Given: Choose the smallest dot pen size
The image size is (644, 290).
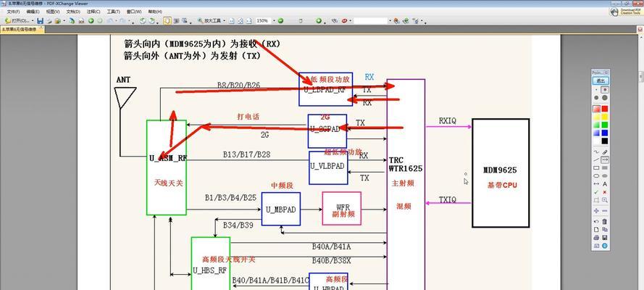Looking at the screenshot, I should (596, 90).
